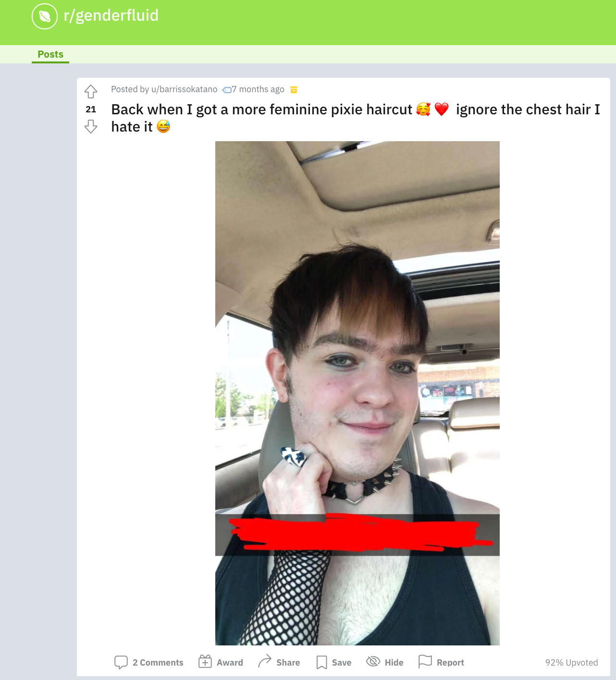Switch to the Posts tab

tap(50, 54)
